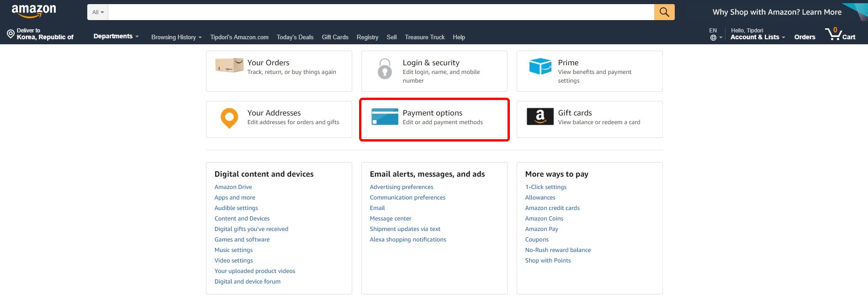Viewport: 868px width, 299px height.
Task: Click the Login & security padlock icon
Action: pyautogui.click(x=385, y=69)
